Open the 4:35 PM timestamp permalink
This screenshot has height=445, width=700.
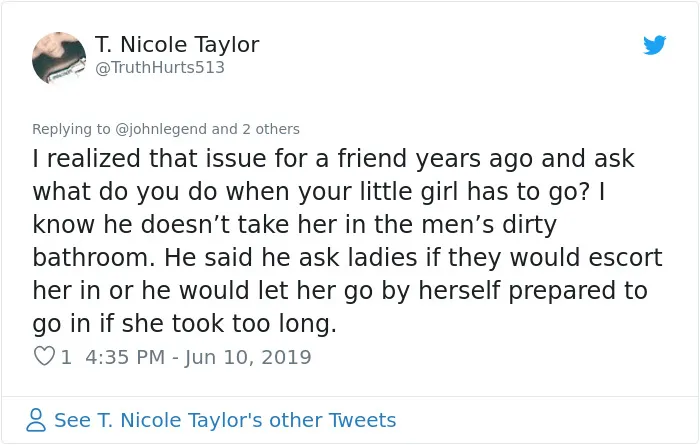pyautogui.click(x=125, y=357)
